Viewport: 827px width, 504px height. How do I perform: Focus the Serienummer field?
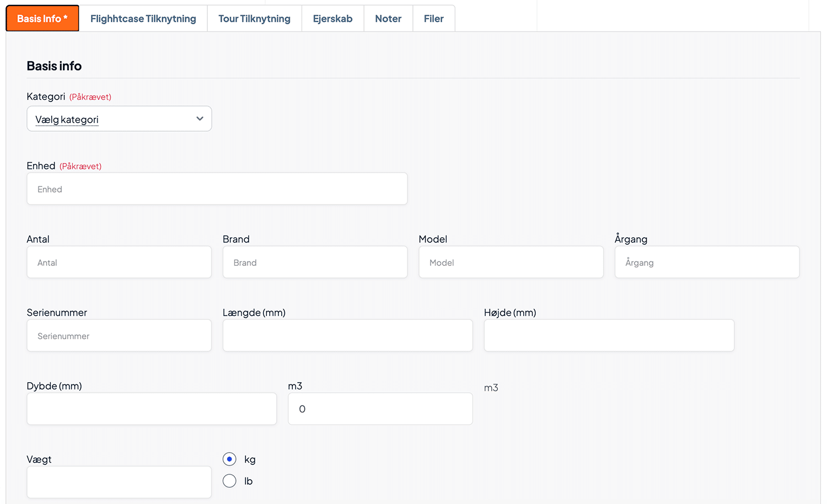point(119,336)
